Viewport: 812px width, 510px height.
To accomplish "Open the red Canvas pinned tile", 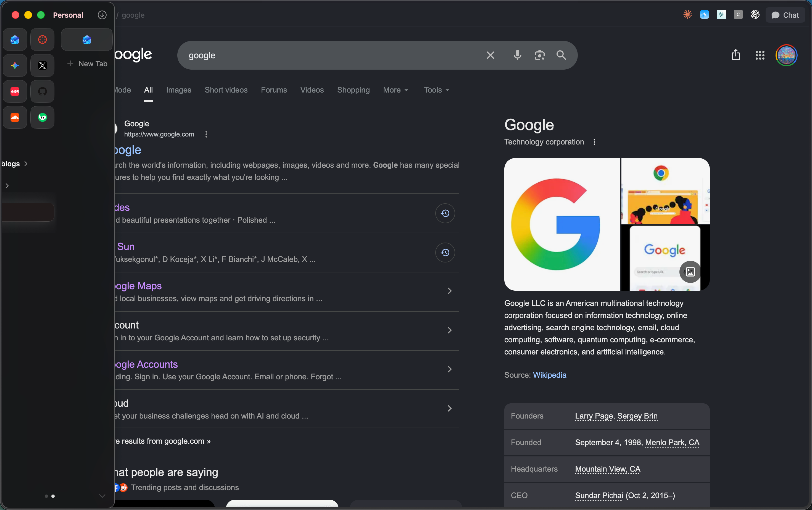I will 43,40.
